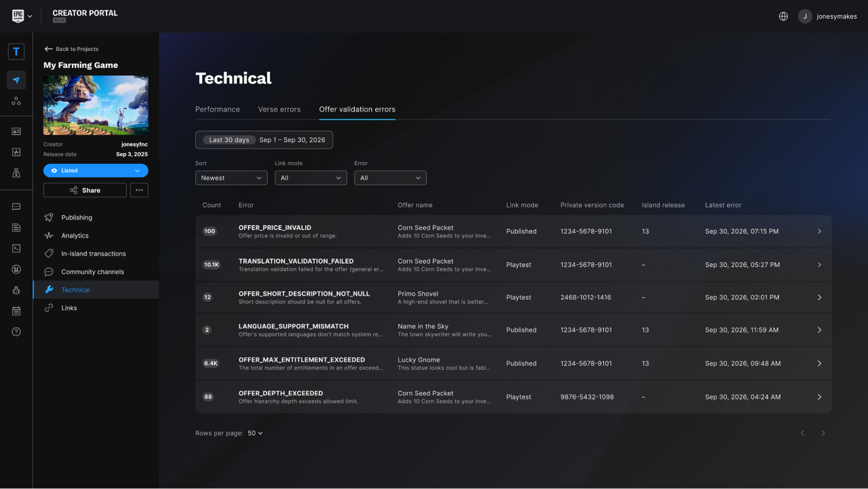Click the OFFER_SHORT_DESCRIPTION_NOT_NULL error name

pyautogui.click(x=304, y=294)
